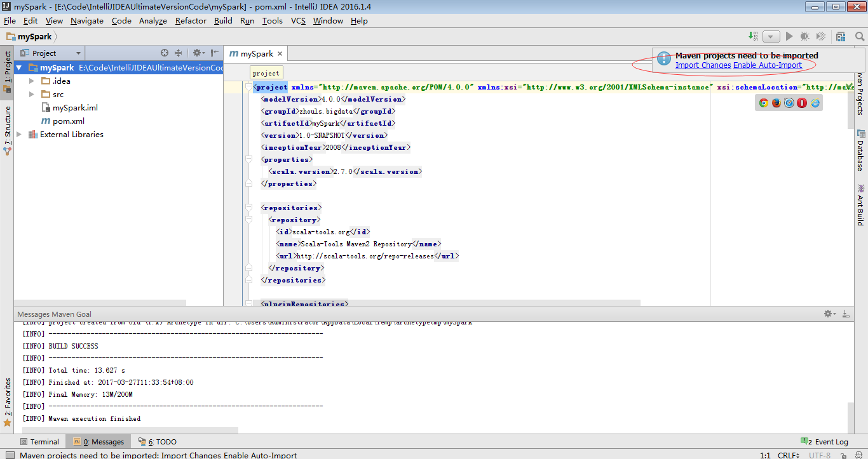This screenshot has height=459, width=868.
Task: Toggle the 2: Favorites side tool tab
Action: click(x=7, y=402)
